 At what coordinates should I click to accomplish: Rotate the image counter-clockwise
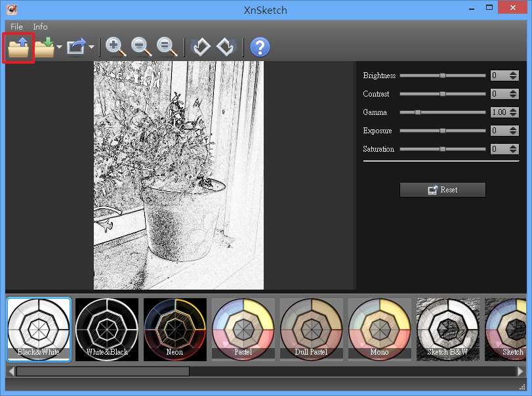coord(201,47)
